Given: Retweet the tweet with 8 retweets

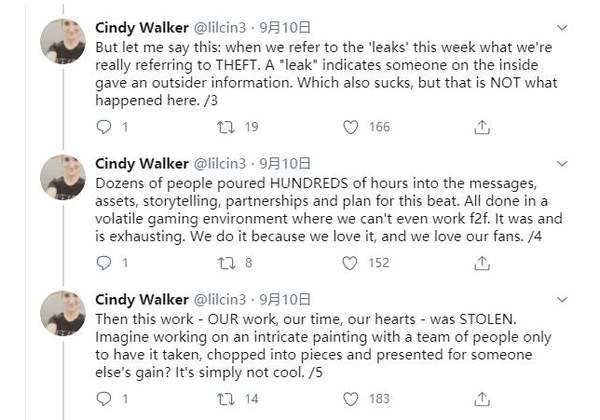Looking at the screenshot, I should [226, 263].
